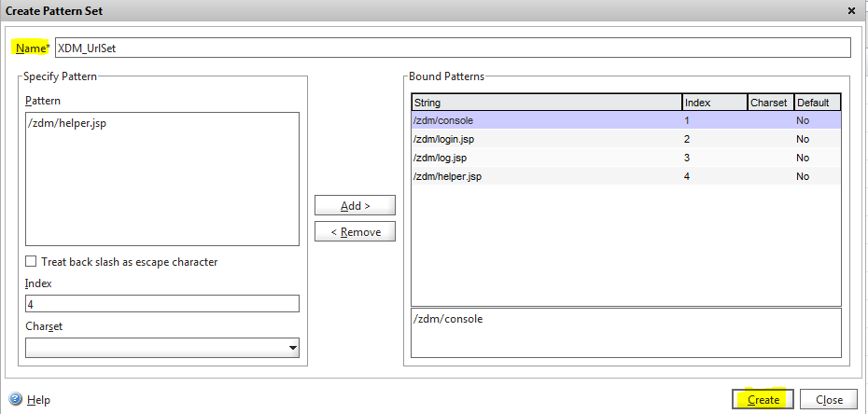868x414 pixels.
Task: Click the blue Help question mark icon
Action: (x=16, y=400)
